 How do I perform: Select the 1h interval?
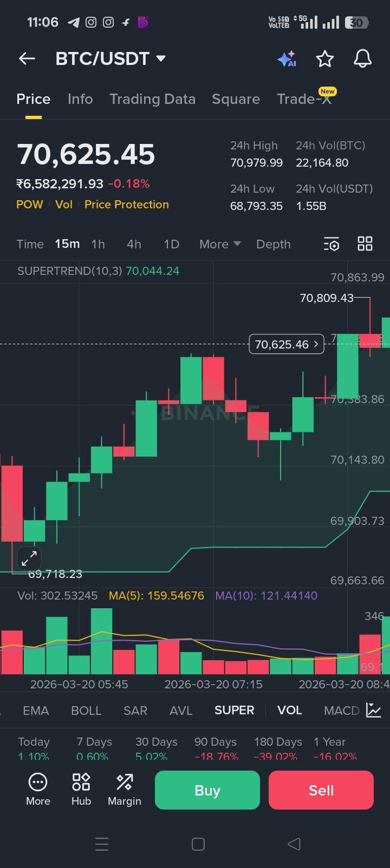coord(98,244)
